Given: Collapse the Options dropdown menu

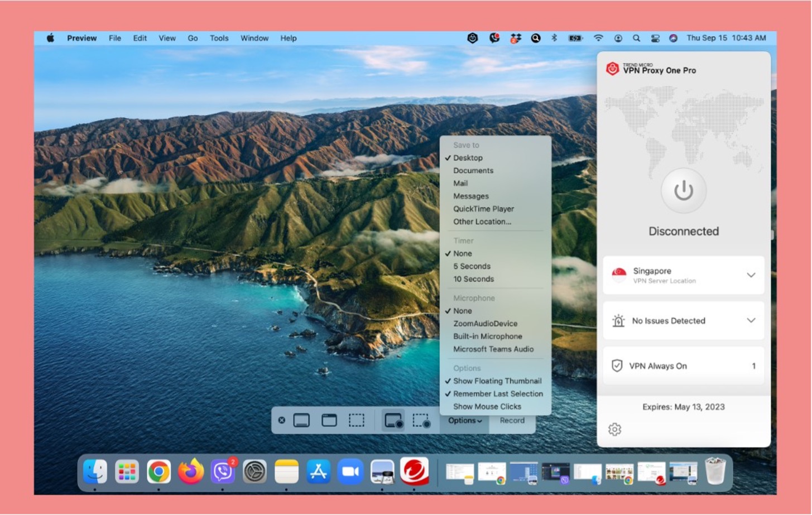Looking at the screenshot, I should 464,421.
